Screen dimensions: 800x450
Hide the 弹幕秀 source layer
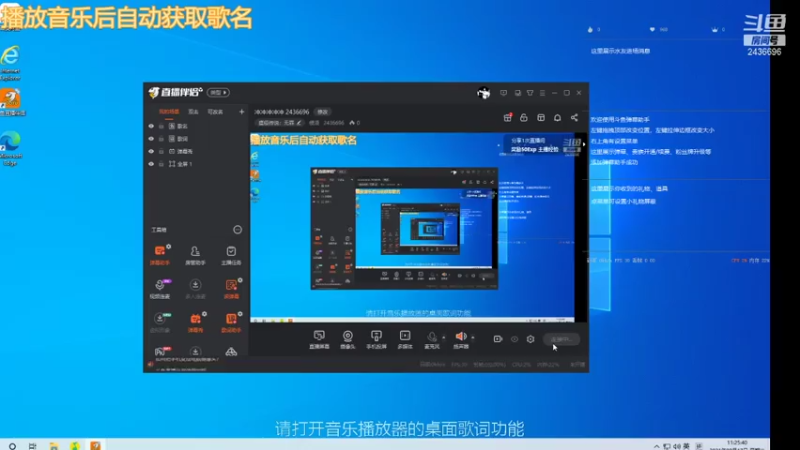pos(151,152)
